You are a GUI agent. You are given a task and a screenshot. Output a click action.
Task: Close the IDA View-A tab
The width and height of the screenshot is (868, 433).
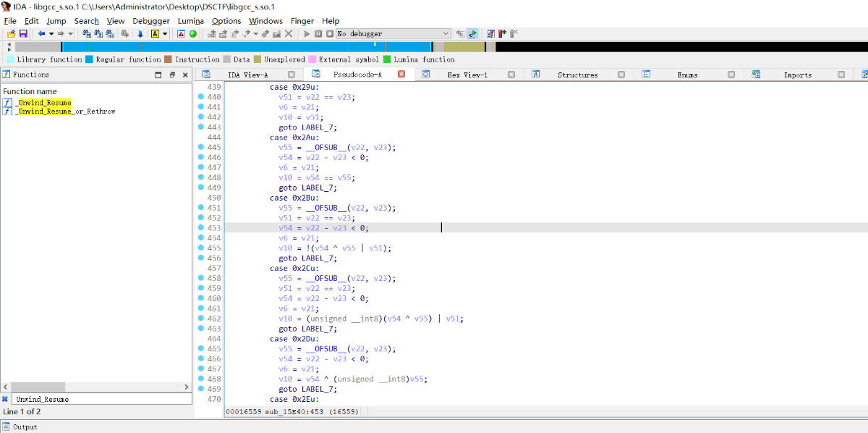pyautogui.click(x=291, y=75)
